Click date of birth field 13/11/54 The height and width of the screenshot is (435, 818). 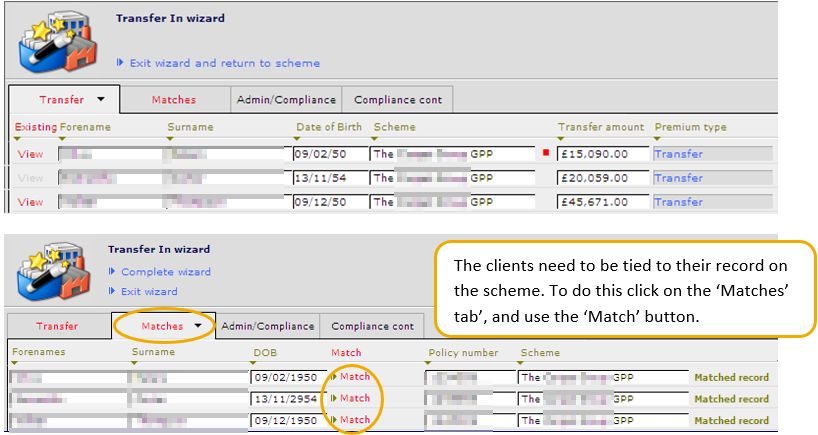pos(330,178)
